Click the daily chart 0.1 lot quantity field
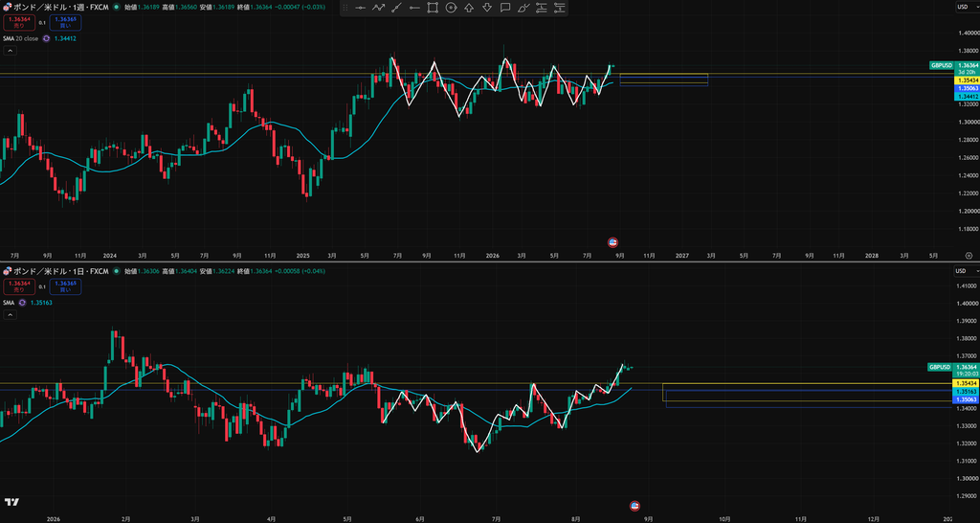980x523 pixels. [x=42, y=286]
